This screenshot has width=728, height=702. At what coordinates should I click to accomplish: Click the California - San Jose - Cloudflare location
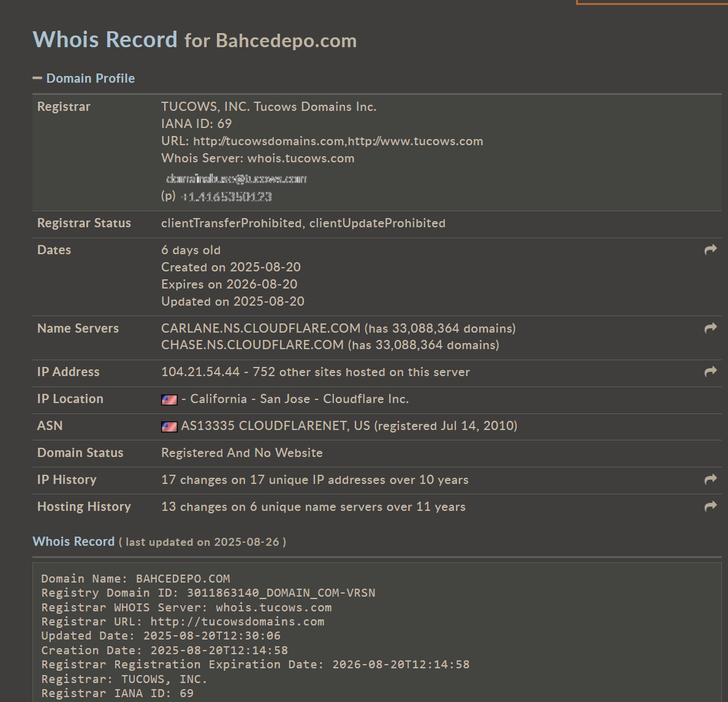point(300,399)
